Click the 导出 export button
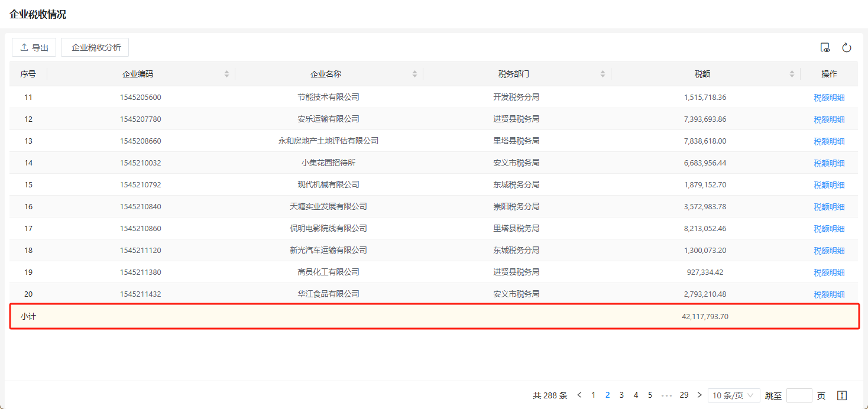The height and width of the screenshot is (409, 868). (x=34, y=47)
